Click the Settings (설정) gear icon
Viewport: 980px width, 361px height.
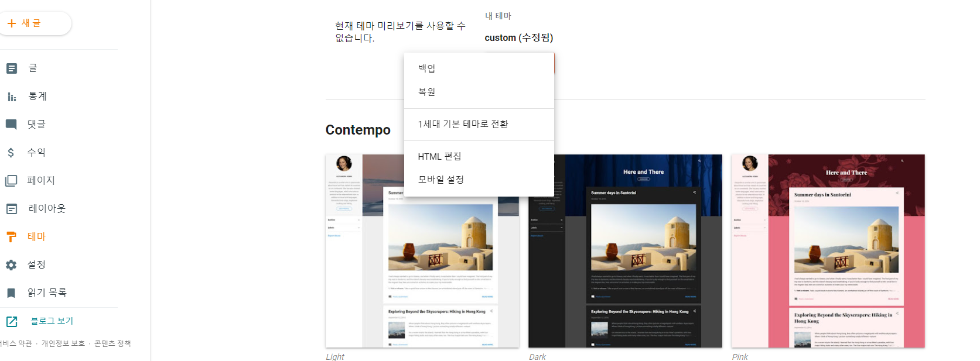tap(11, 265)
